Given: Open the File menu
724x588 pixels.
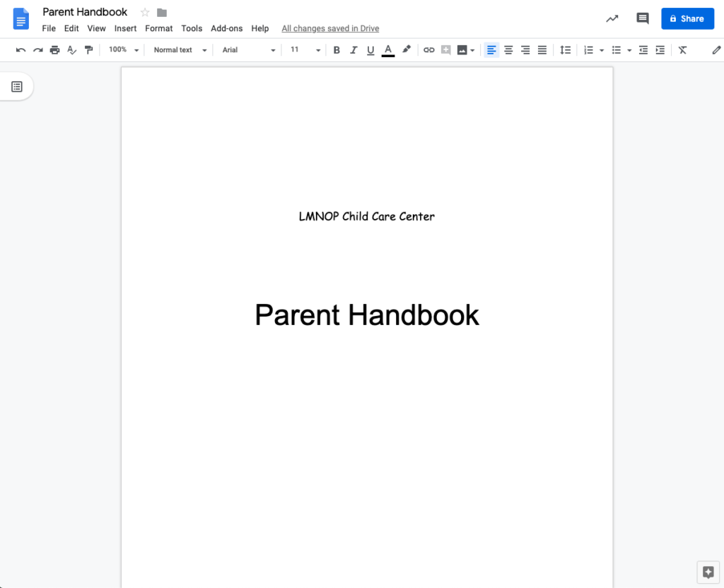Looking at the screenshot, I should pos(49,28).
